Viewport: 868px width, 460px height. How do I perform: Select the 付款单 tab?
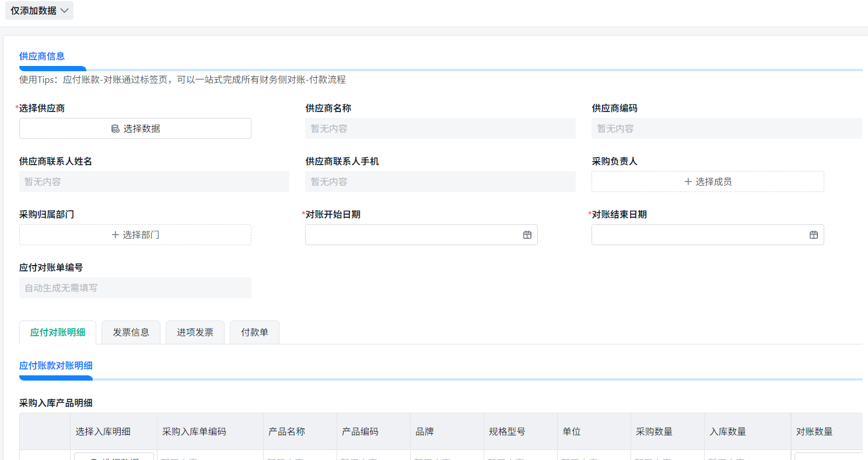click(254, 332)
